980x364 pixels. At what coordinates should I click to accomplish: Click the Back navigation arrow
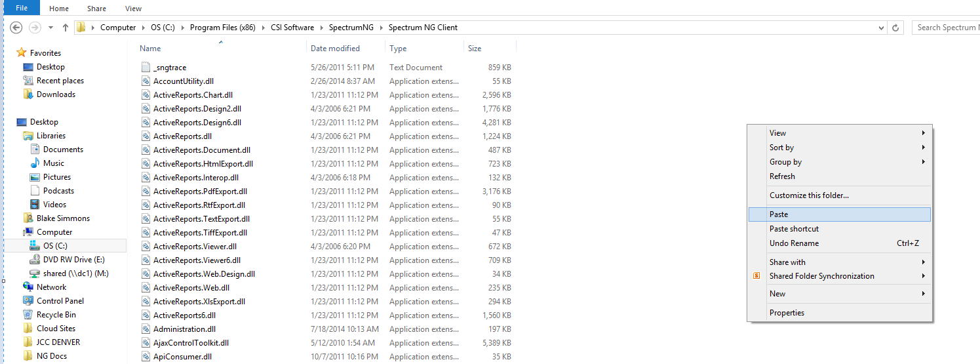[x=16, y=28]
